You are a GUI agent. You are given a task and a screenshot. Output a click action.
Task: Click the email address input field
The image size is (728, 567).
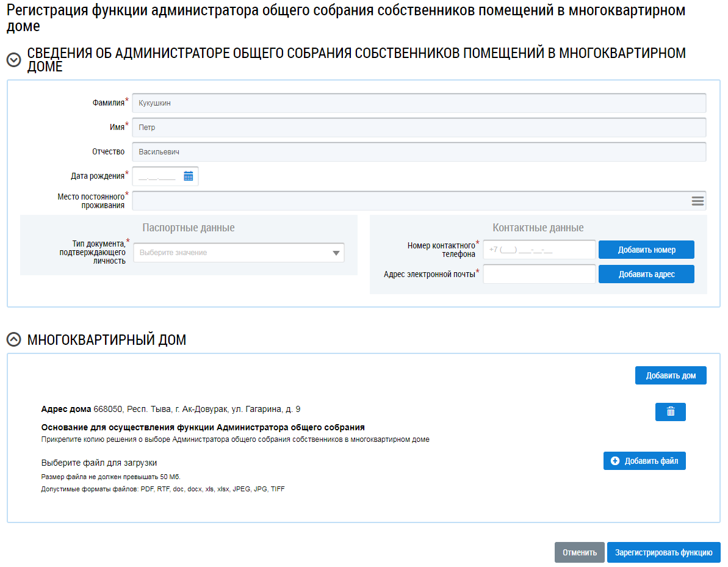pos(539,274)
